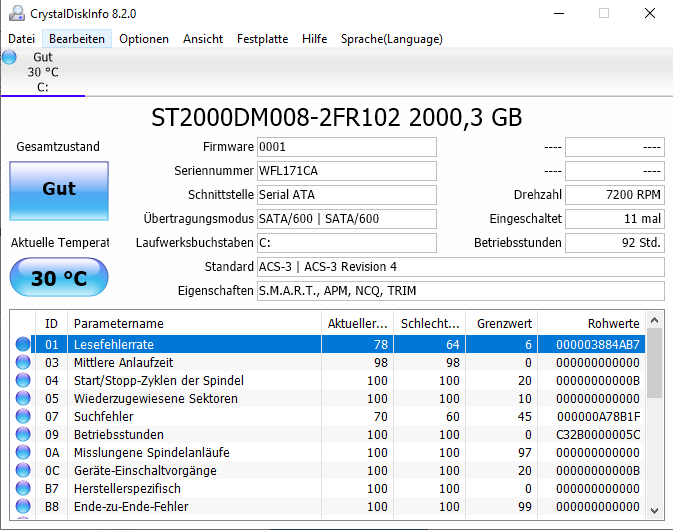Open the Bearbeiten menu
The image size is (673, 530).
click(x=77, y=39)
